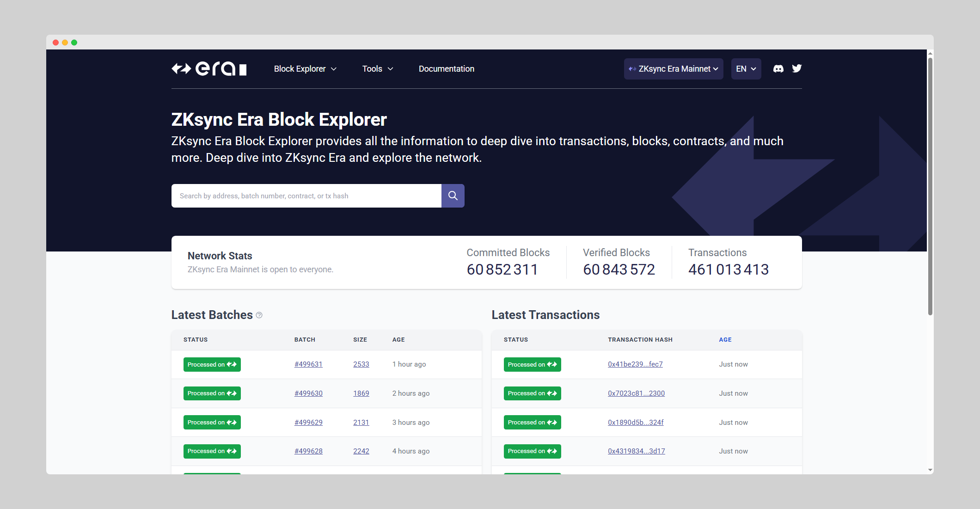
Task: Open batch #499630 link
Action: coord(308,393)
